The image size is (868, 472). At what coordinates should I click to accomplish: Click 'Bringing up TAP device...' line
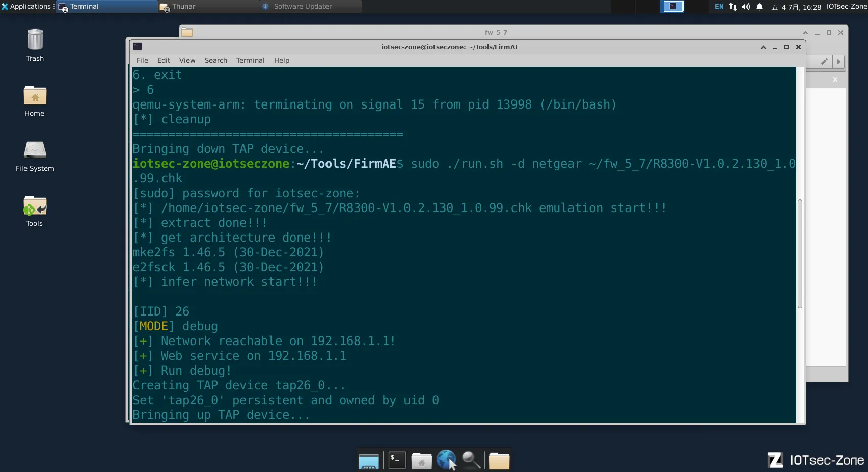[221, 415]
